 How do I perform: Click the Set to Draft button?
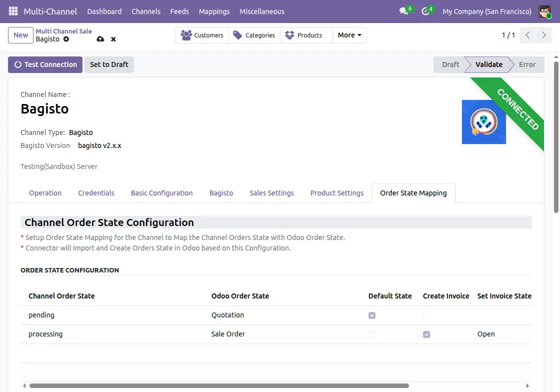109,64
